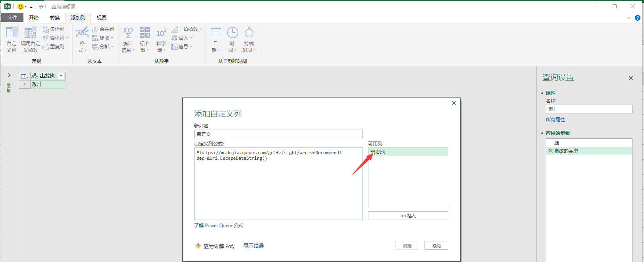
Task: Maximize the query editor window
Action: coord(615,6)
